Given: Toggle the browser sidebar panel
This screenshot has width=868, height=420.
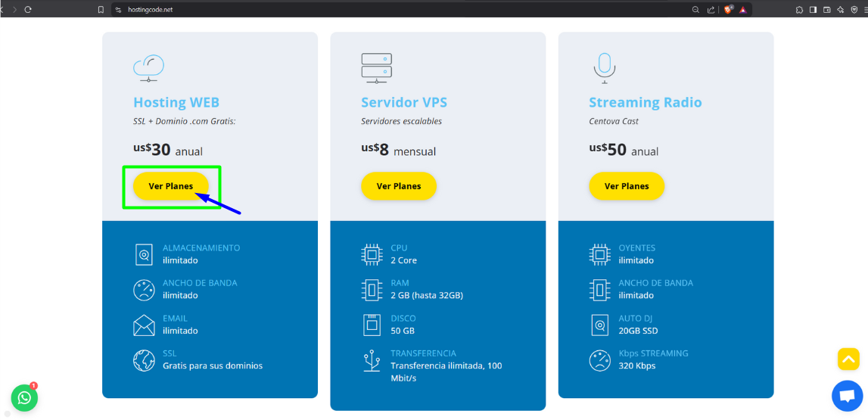Looking at the screenshot, I should click(814, 10).
